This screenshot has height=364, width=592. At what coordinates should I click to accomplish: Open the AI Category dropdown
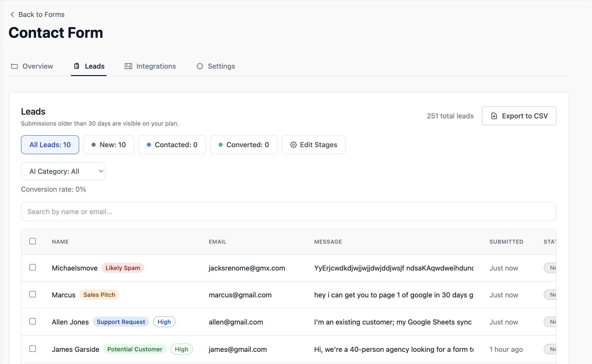[63, 171]
